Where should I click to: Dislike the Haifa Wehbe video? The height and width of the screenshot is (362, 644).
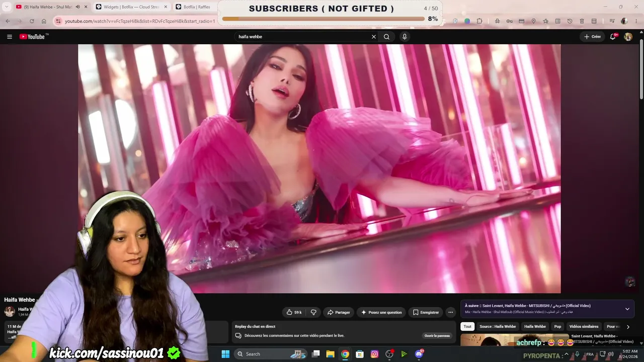pyautogui.click(x=313, y=312)
